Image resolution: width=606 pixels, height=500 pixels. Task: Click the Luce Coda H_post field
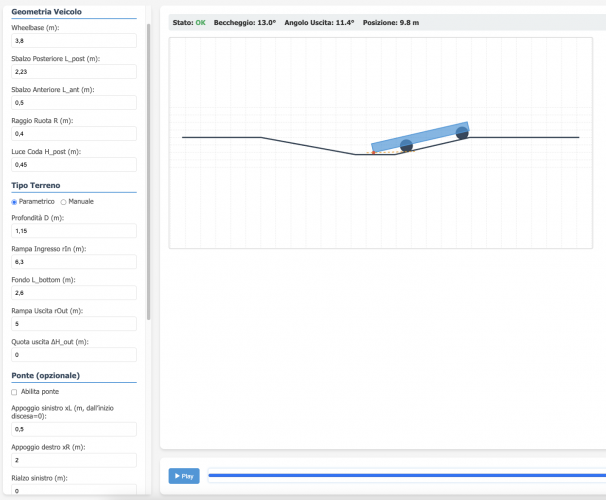coord(73,164)
